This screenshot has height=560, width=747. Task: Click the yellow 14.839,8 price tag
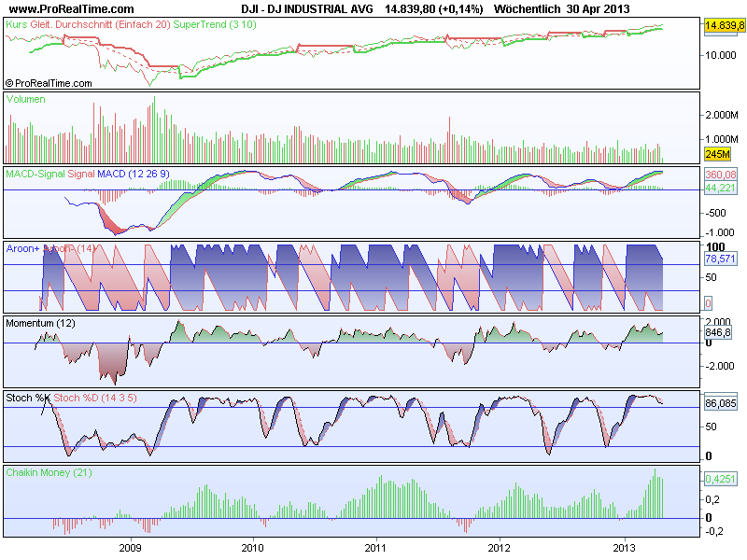[x=725, y=25]
